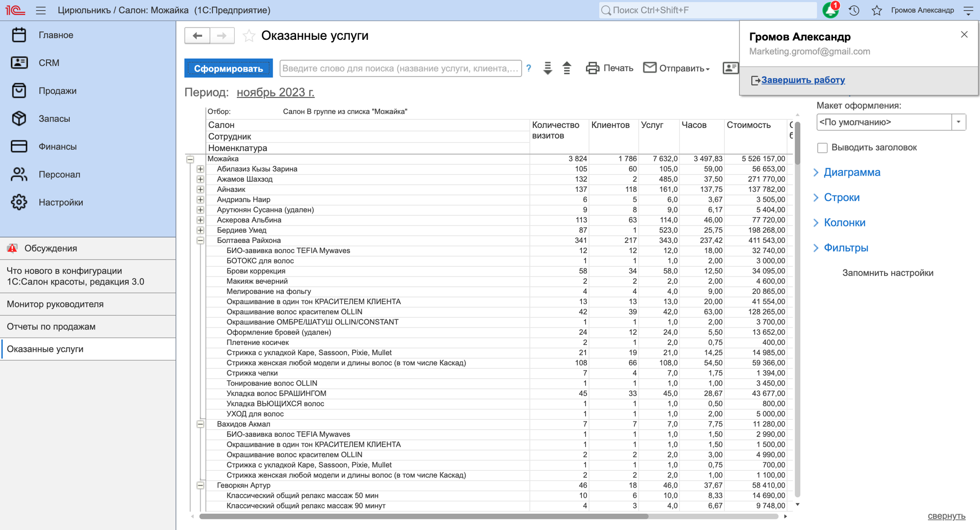Screen dimensions: 980x530
Task: Expand the Колонки section
Action: [845, 222]
